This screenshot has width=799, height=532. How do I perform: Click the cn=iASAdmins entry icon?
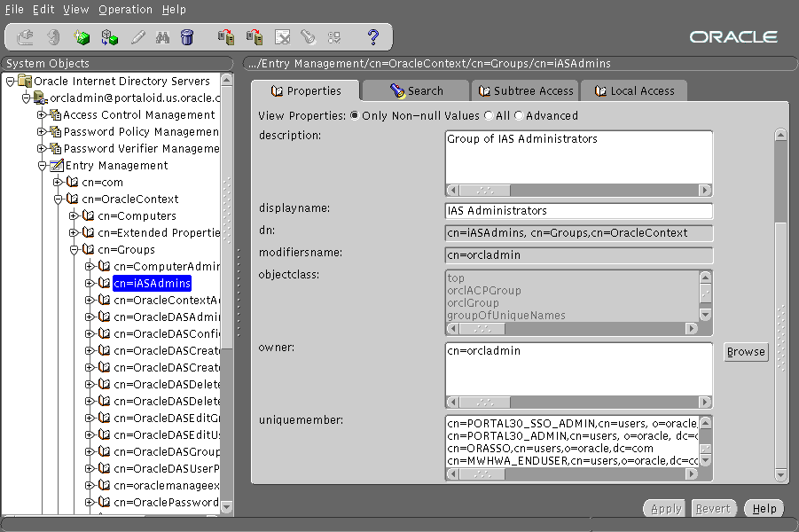pyautogui.click(x=105, y=283)
